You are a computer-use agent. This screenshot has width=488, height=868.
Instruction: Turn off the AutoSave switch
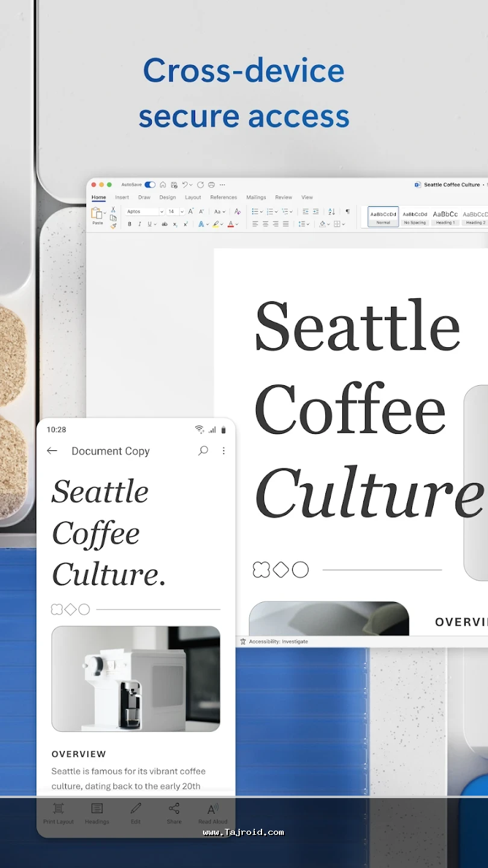tap(150, 185)
